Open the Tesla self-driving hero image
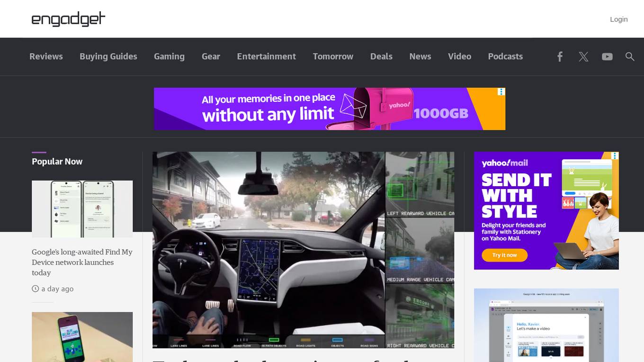The width and height of the screenshot is (644, 362). click(303, 250)
